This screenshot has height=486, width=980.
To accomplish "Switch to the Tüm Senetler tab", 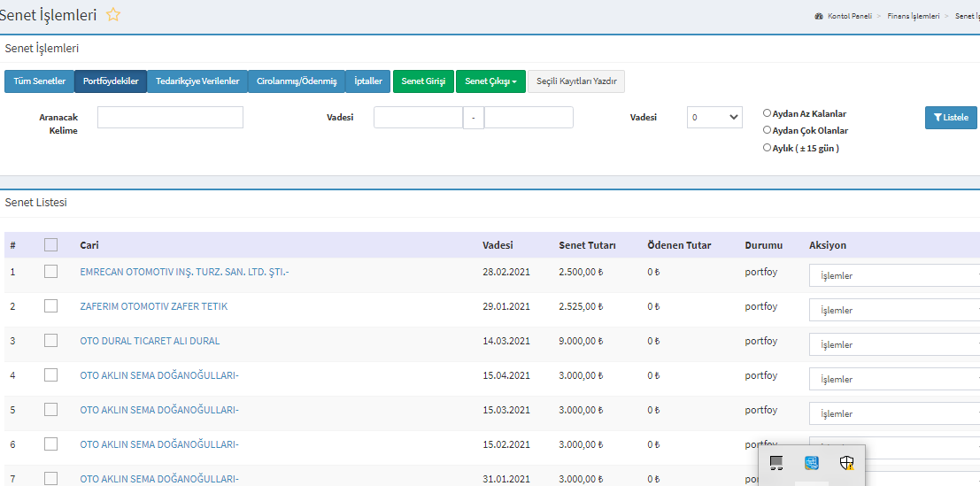I will click(x=40, y=81).
